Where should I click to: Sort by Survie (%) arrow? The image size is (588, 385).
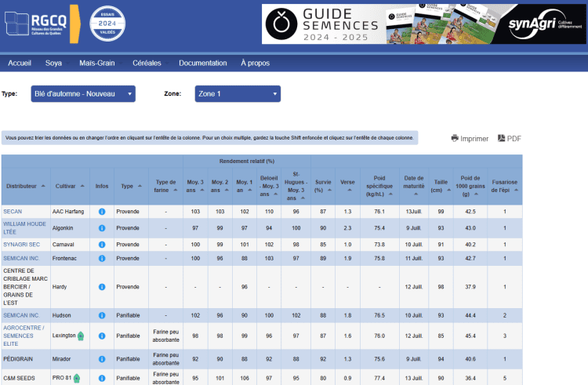[329, 190]
